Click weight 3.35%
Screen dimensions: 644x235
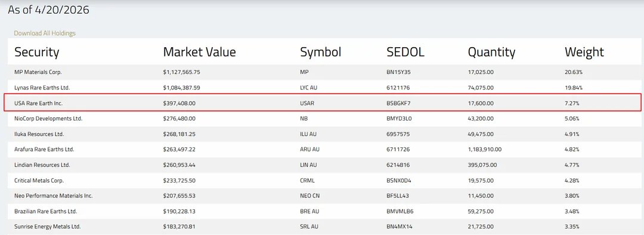point(572,227)
